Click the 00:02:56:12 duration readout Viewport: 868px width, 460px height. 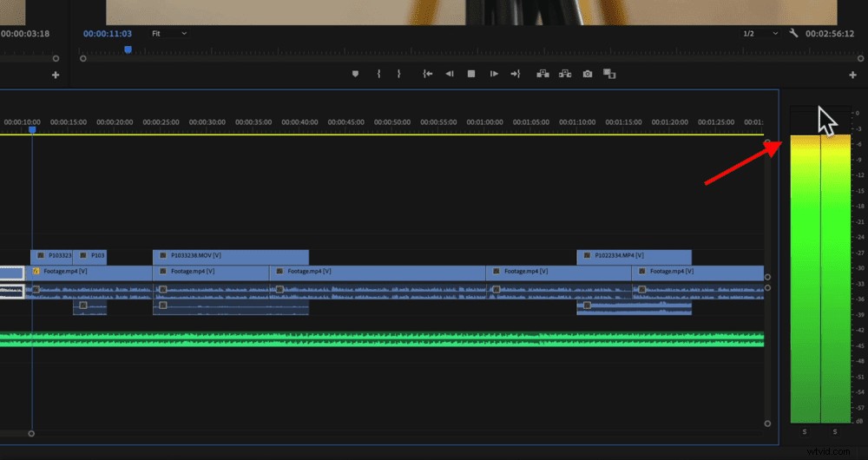coord(830,33)
